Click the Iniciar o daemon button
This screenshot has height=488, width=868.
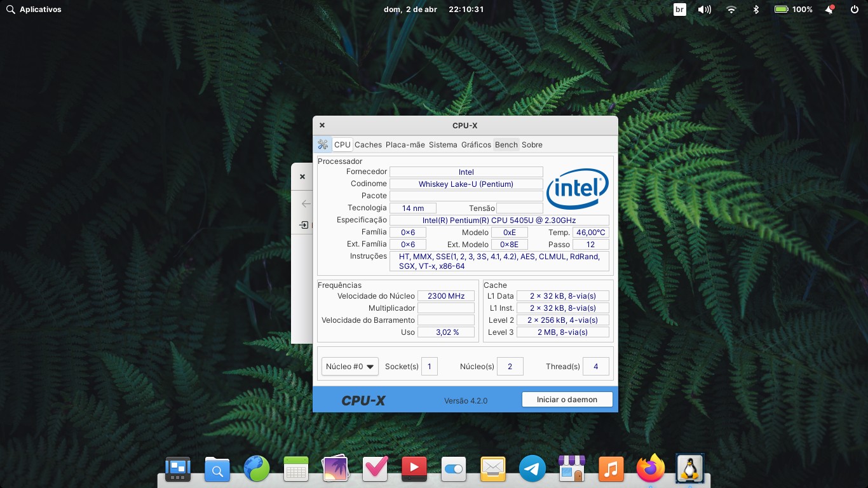[x=567, y=400]
